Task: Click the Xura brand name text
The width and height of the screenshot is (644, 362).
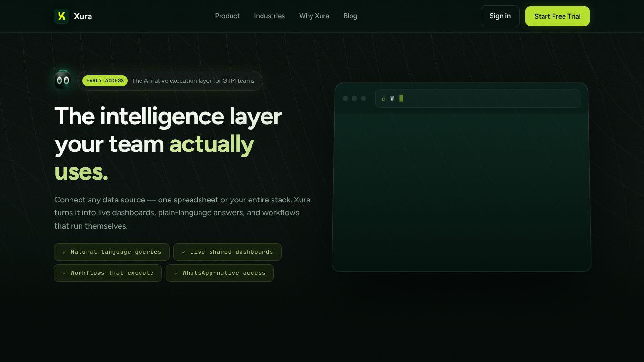Action: (83, 16)
